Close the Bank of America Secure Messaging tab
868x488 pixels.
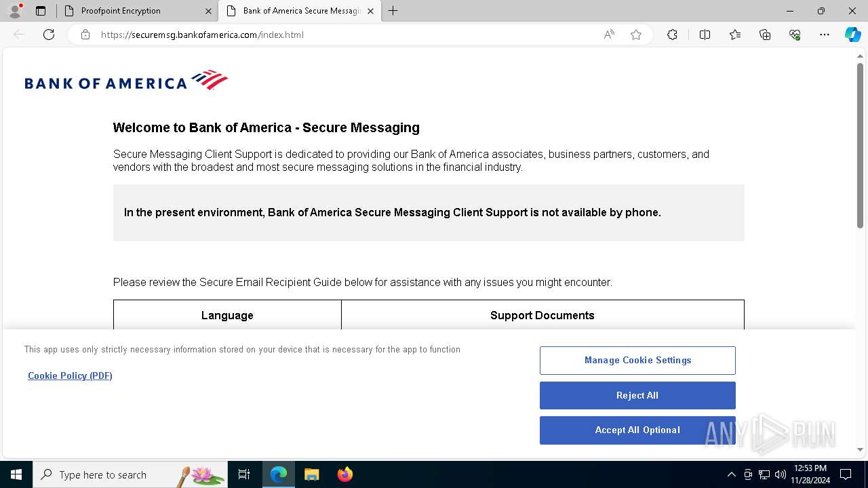tap(370, 11)
